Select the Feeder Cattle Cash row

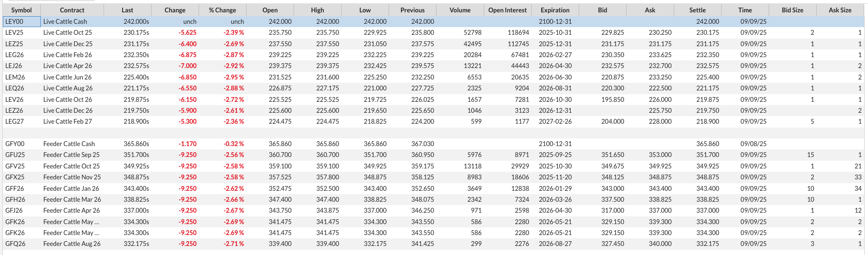433,144
